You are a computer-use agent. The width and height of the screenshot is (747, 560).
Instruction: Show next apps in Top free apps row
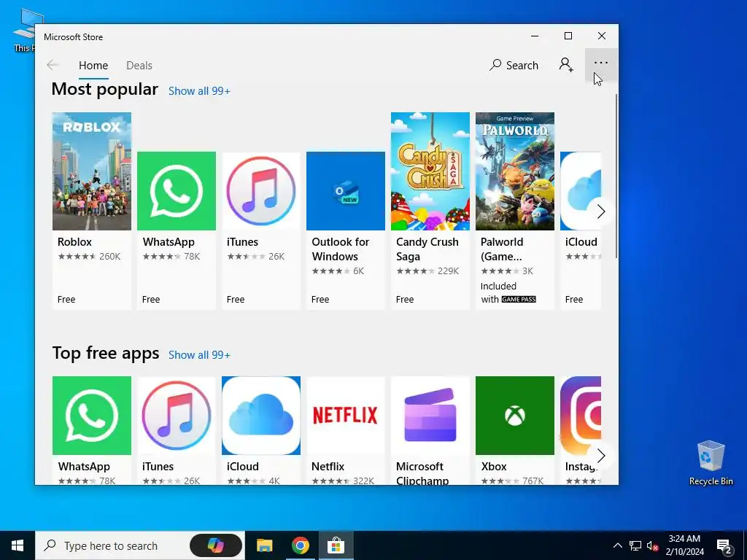tap(601, 456)
